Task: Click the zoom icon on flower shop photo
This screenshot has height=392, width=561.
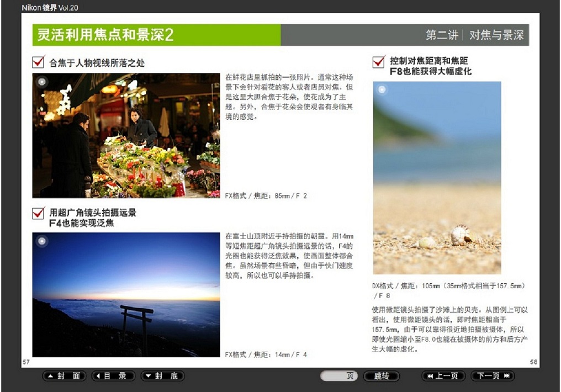Action: tap(42, 82)
